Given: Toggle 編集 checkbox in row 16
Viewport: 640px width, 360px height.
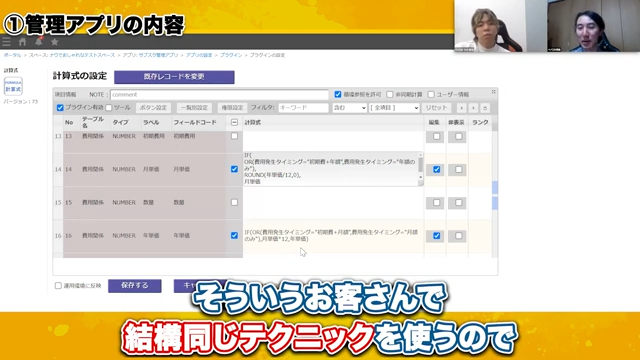Looking at the screenshot, I should [x=436, y=236].
